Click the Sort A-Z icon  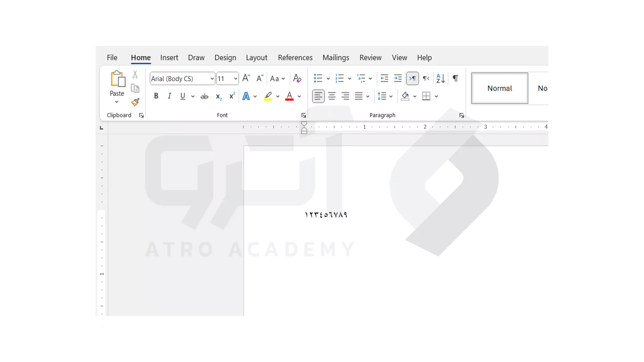(440, 78)
